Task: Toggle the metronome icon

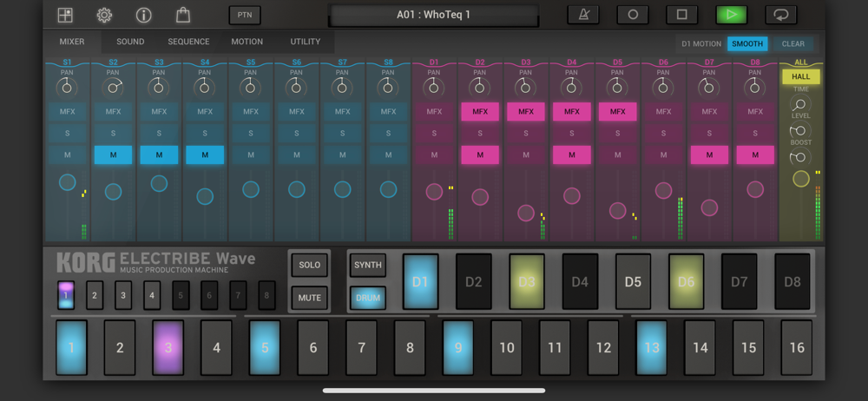Action: click(x=583, y=15)
